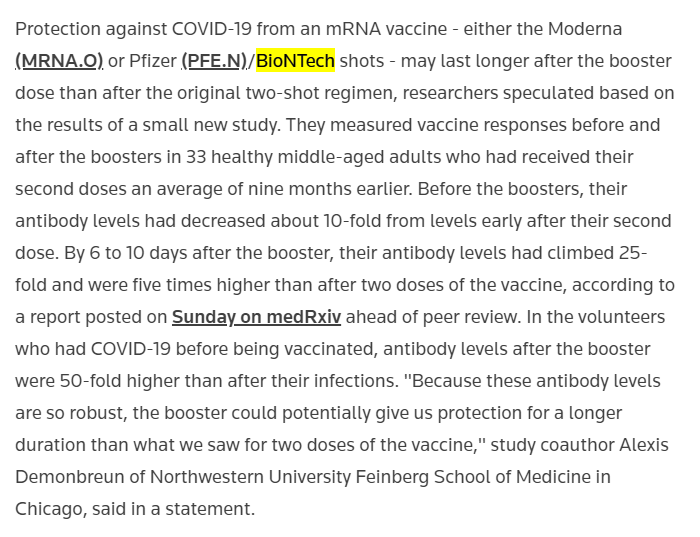The image size is (700, 537).
Task: Open the (PFE.N) Pfizer ticker link
Action: click(214, 61)
